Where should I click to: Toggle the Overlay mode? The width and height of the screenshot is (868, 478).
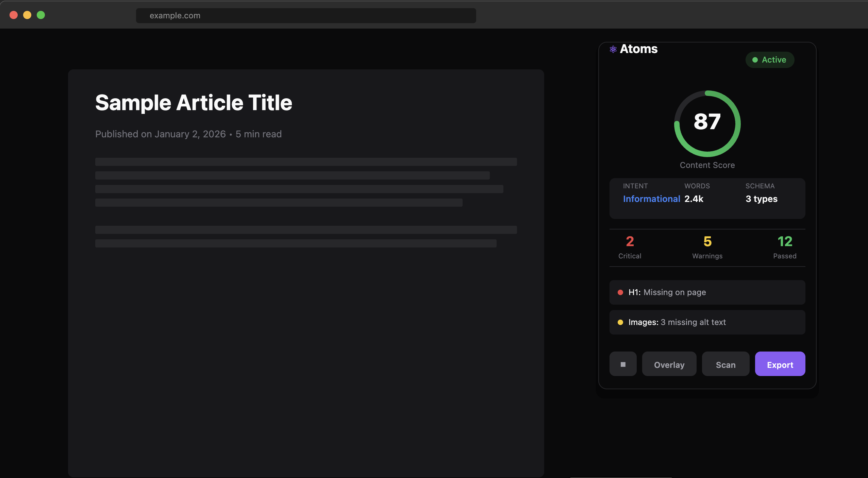click(669, 364)
